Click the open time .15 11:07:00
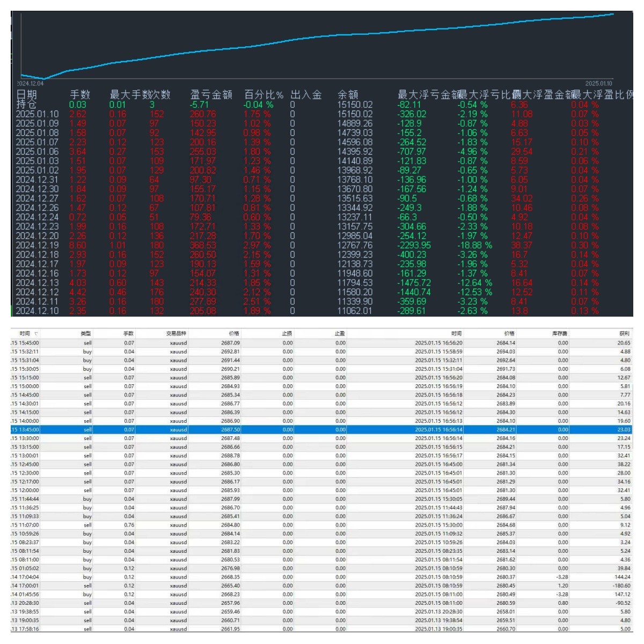 point(25,525)
